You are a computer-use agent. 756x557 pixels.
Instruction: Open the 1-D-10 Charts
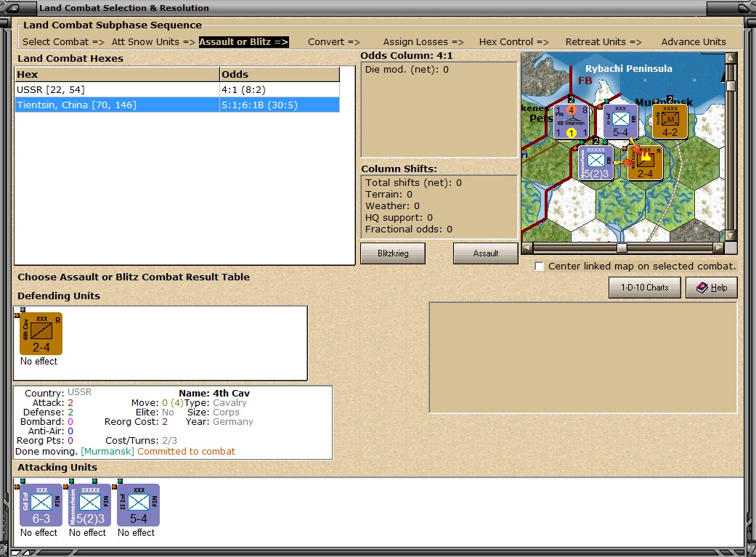(x=645, y=288)
